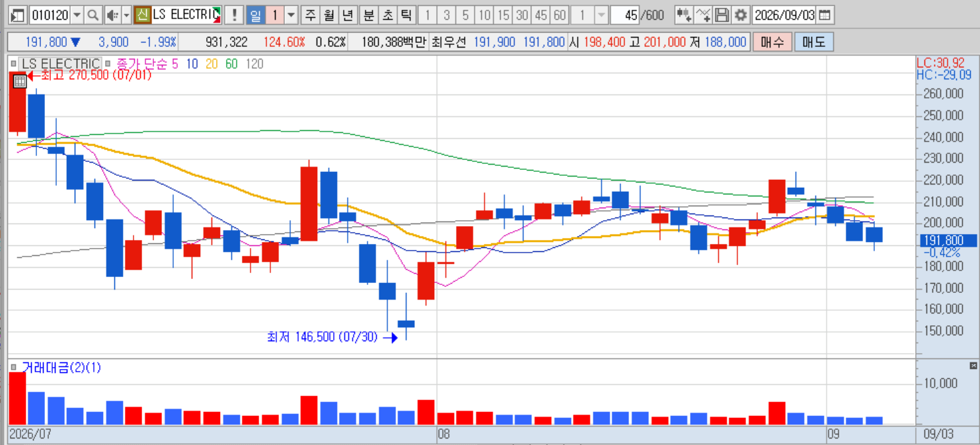Click the add indicator line icon

[704, 15]
